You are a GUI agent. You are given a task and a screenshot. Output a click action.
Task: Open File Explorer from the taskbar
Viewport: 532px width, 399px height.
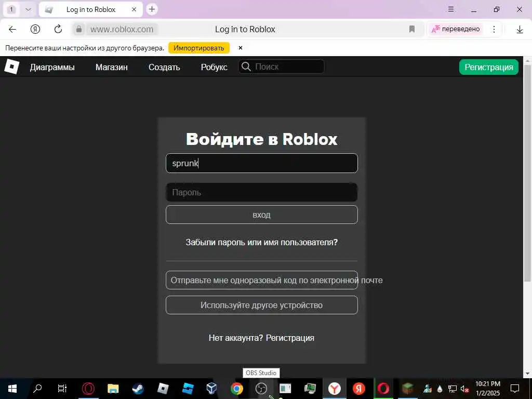pyautogui.click(x=113, y=389)
